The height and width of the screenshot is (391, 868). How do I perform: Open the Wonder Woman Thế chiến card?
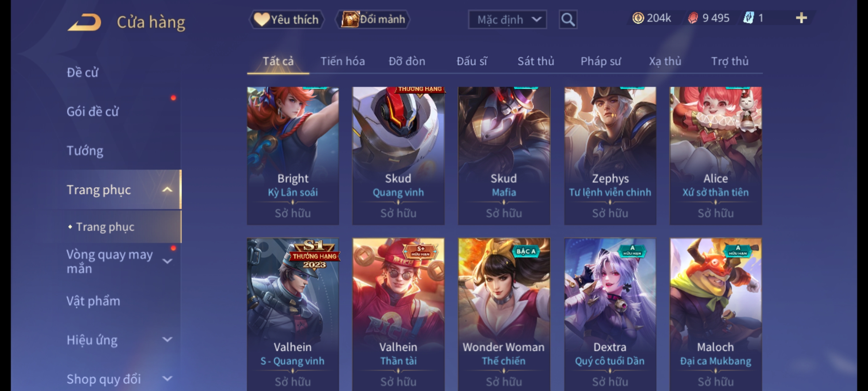504,314
